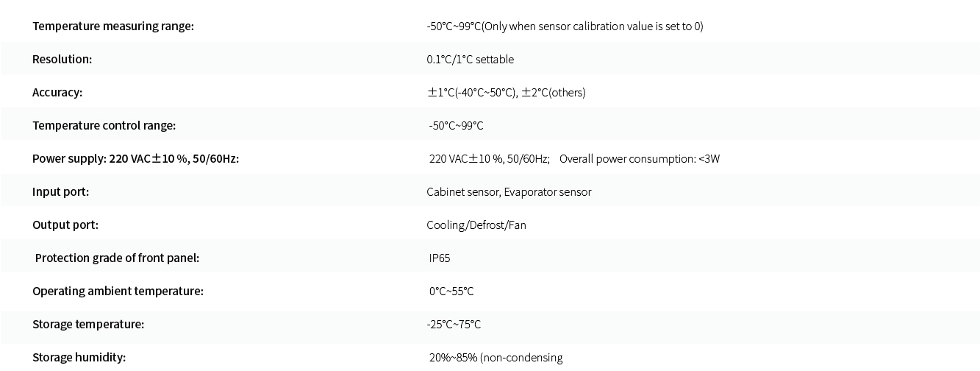Click the Overall power consumption <3W text
Image resolution: width=980 pixels, height=371 pixels.
pyautogui.click(x=640, y=159)
